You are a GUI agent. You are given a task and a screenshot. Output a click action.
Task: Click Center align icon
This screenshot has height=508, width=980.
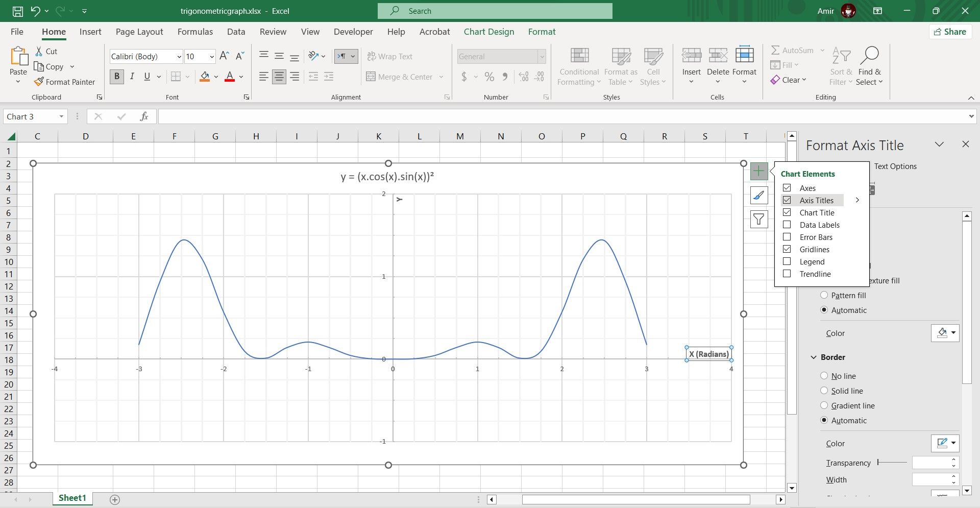click(x=279, y=77)
